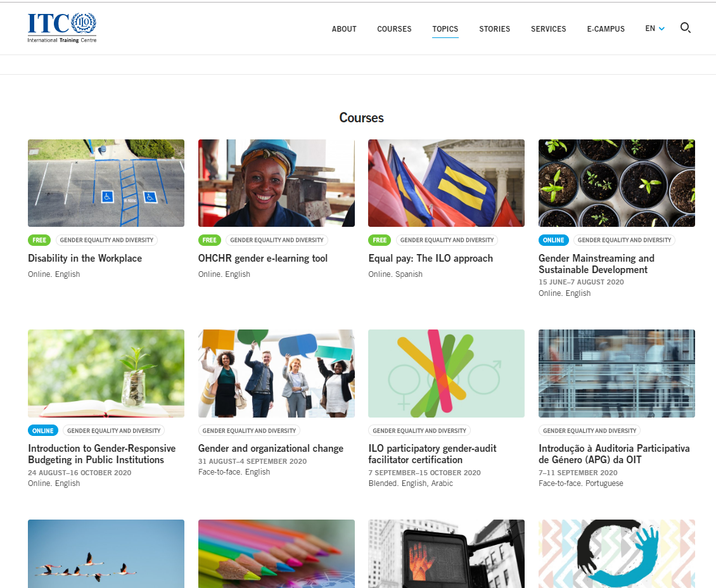Open the search magnifier icon

pos(685,28)
